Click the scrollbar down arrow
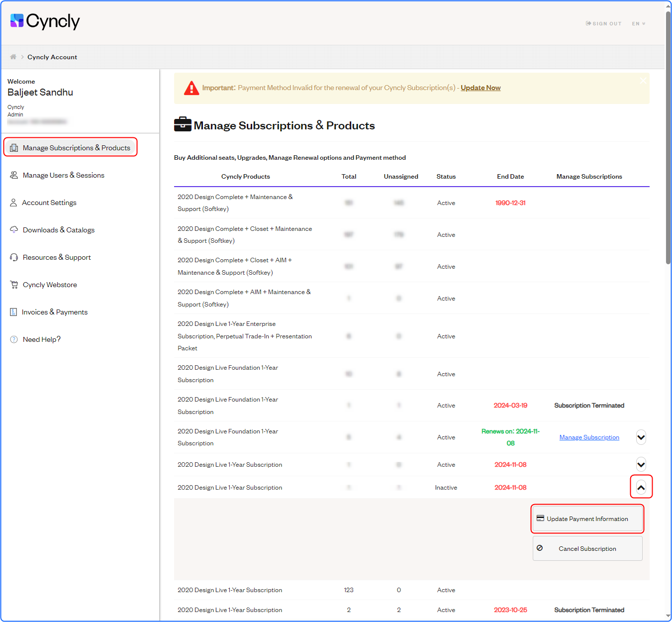Image resolution: width=672 pixels, height=622 pixels. coord(668,616)
